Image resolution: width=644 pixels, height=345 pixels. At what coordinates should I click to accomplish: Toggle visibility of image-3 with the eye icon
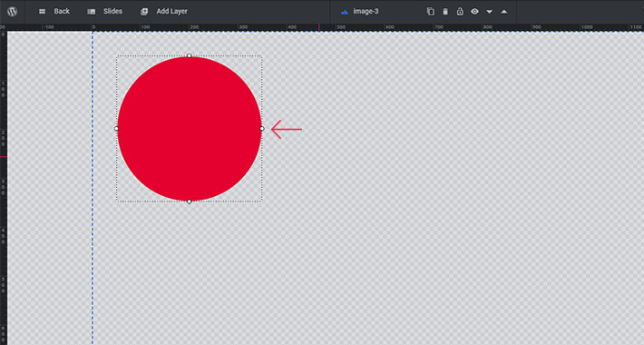pyautogui.click(x=474, y=12)
